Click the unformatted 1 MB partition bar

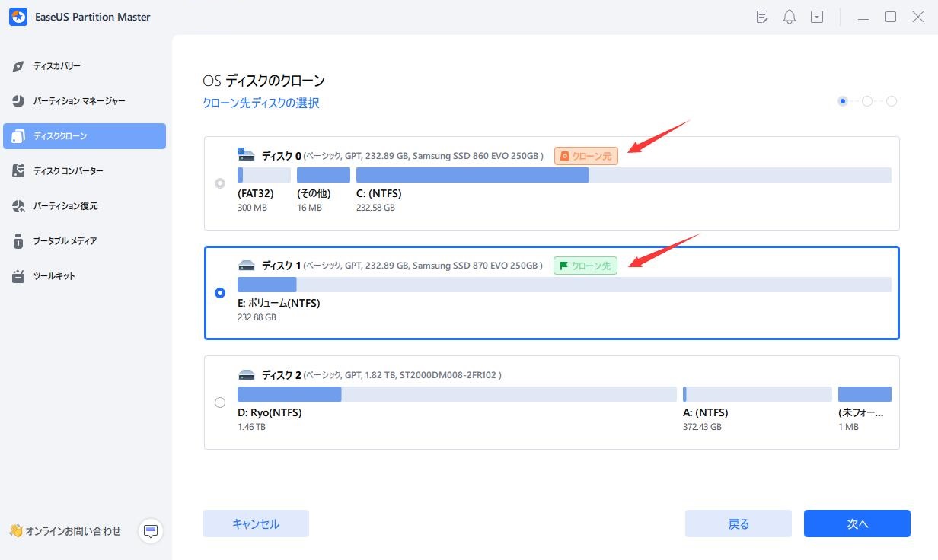(x=865, y=394)
